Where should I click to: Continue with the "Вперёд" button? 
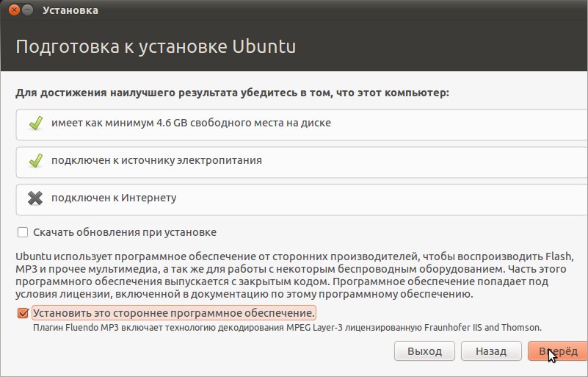558,351
